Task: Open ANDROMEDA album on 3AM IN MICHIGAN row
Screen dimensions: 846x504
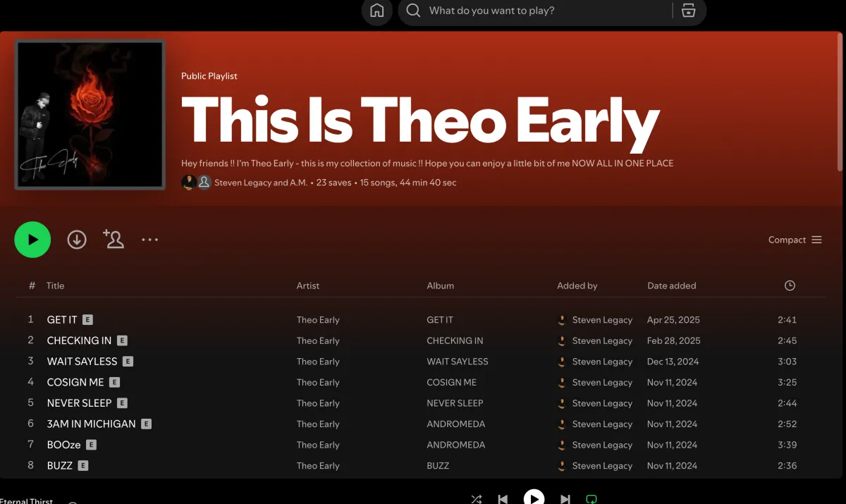Action: (456, 424)
